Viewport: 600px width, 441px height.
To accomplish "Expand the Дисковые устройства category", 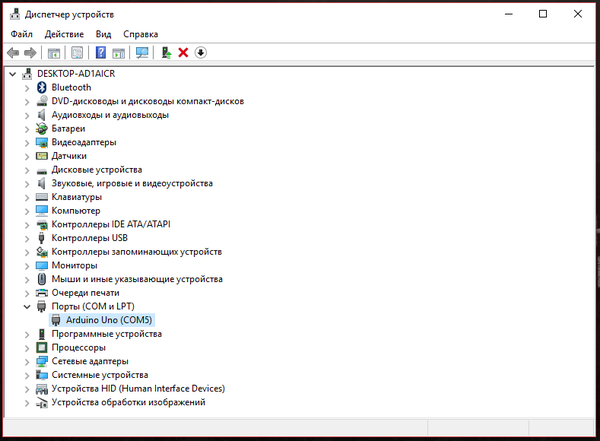I will point(27,170).
